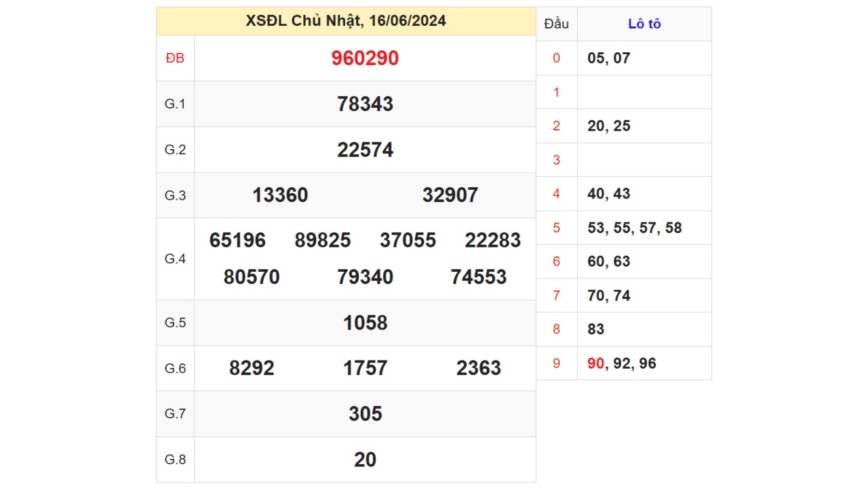The height and width of the screenshot is (488, 868).
Task: Click the ĐB row label
Action: [175, 58]
